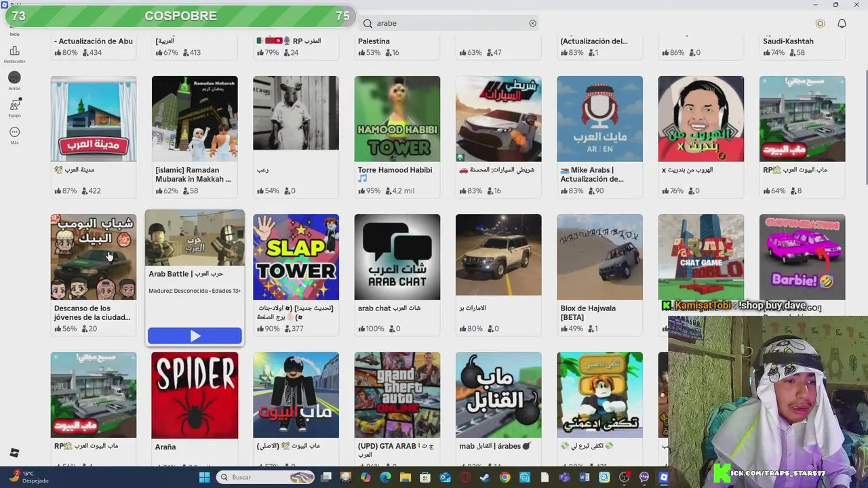Open the noob donation game thumbnail

(x=599, y=395)
